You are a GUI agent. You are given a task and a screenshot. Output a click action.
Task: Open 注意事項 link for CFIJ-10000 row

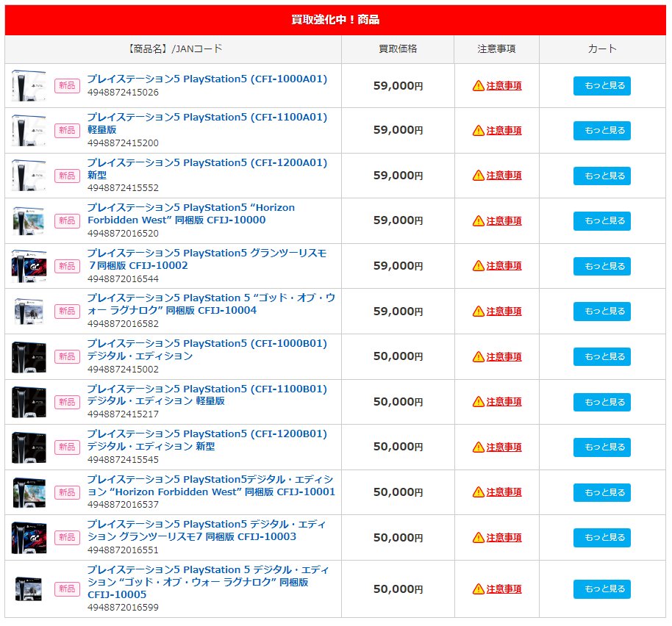pos(504,221)
